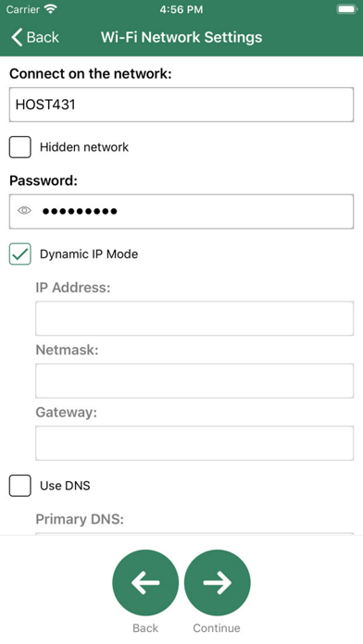
Task: Tap the IP Address input field
Action: tap(194, 318)
